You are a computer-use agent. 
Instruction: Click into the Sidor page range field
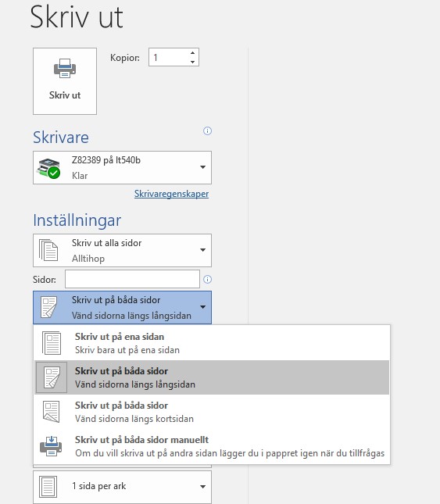tap(132, 279)
